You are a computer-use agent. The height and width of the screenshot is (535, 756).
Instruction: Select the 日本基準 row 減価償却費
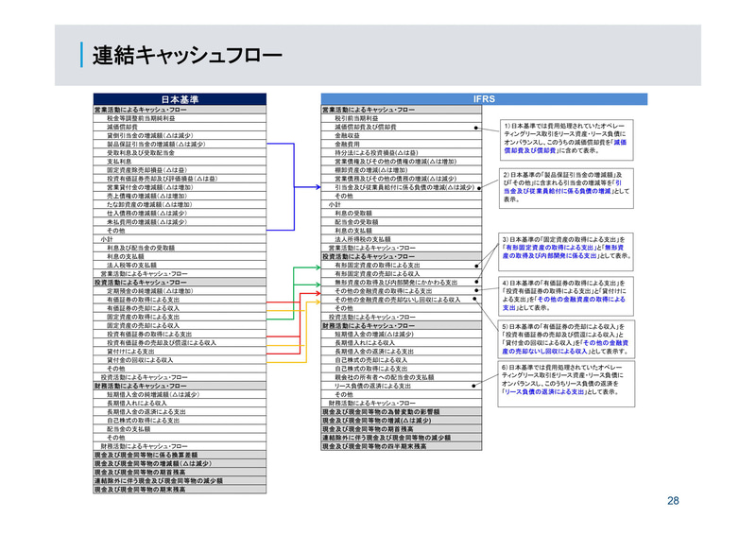(x=180, y=127)
